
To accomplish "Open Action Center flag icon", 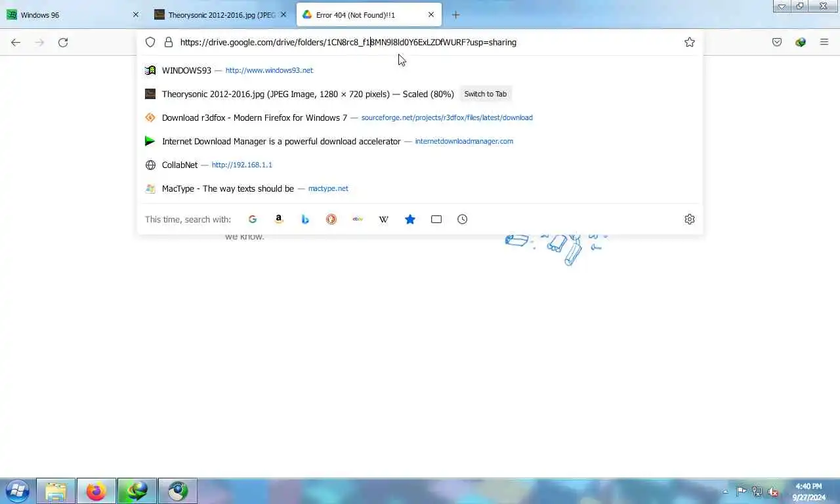I will tap(741, 491).
